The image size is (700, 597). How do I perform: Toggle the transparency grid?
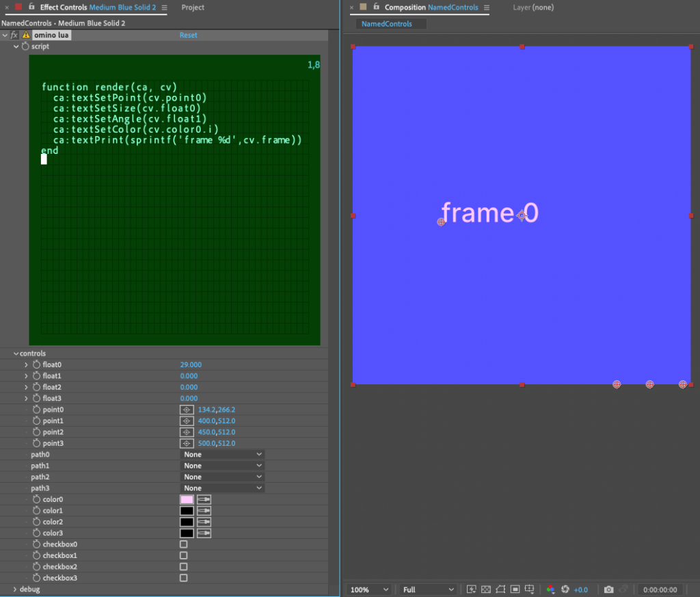point(486,589)
